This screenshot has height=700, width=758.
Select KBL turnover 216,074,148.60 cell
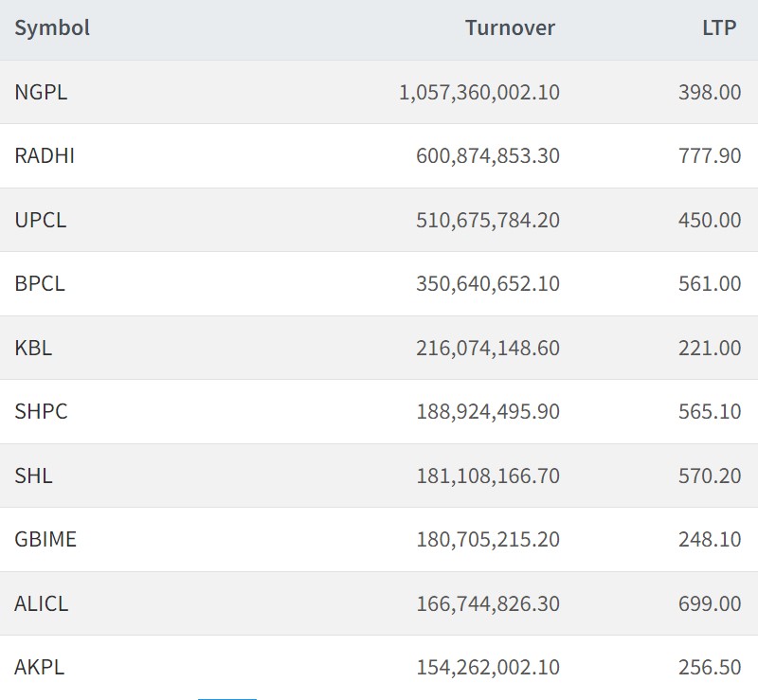tap(488, 348)
